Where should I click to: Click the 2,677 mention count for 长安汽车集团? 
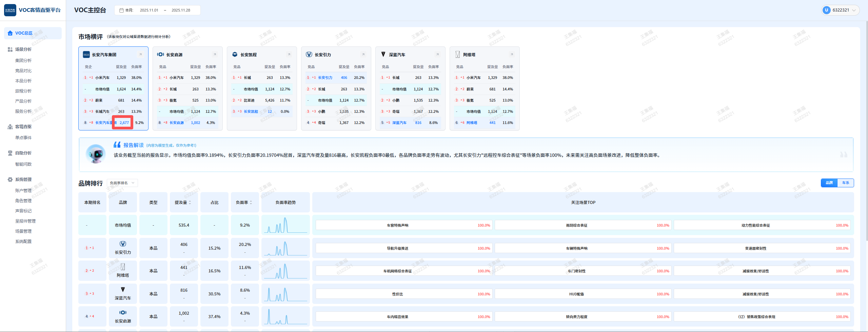[124, 123]
